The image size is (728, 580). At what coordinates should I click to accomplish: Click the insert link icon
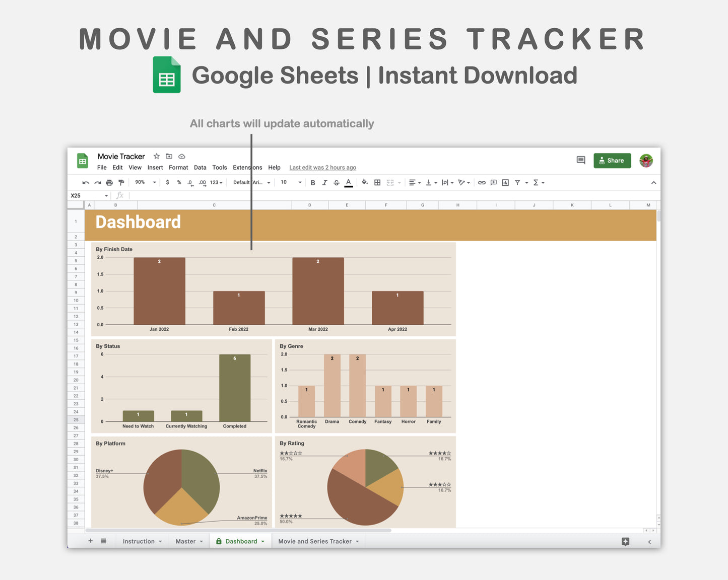click(482, 183)
